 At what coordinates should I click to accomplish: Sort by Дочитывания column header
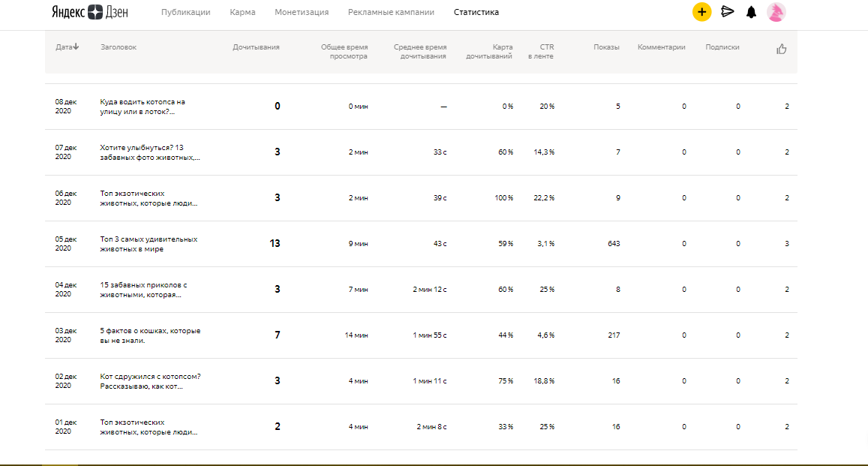(x=256, y=47)
